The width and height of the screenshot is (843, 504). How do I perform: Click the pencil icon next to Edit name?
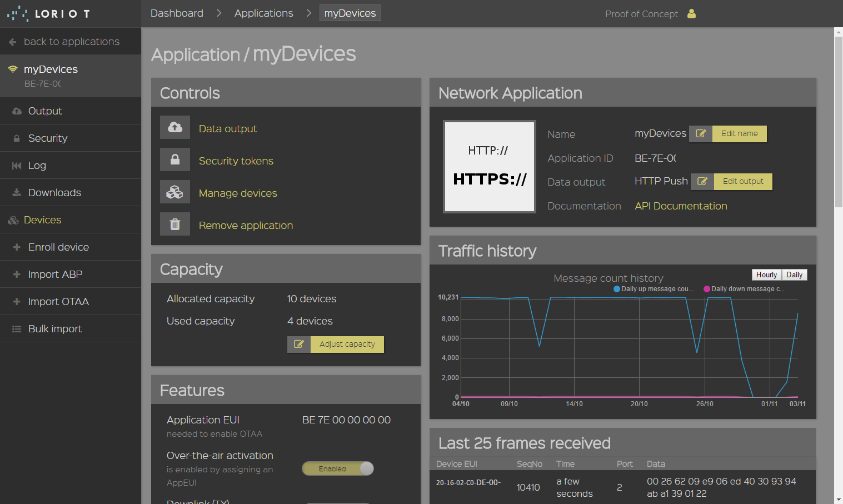coord(701,133)
